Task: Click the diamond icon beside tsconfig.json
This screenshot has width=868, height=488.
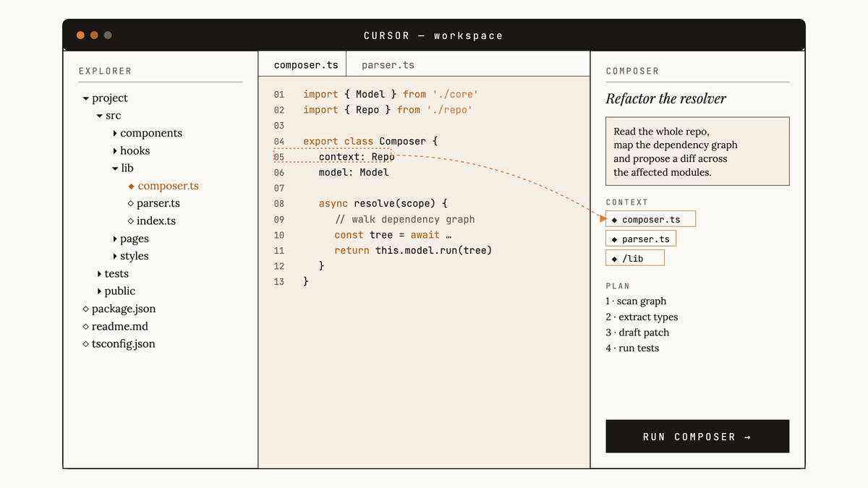Action: click(85, 344)
